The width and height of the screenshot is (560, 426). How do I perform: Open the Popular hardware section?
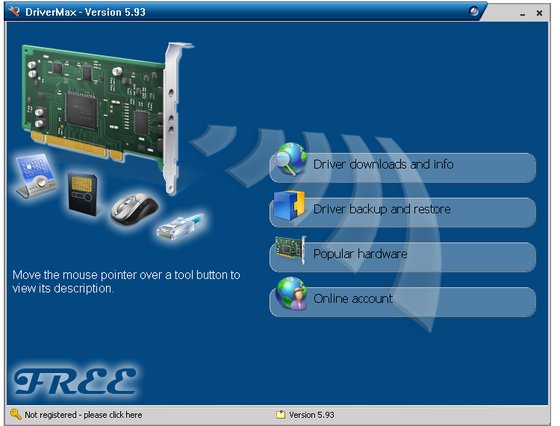(x=402, y=257)
